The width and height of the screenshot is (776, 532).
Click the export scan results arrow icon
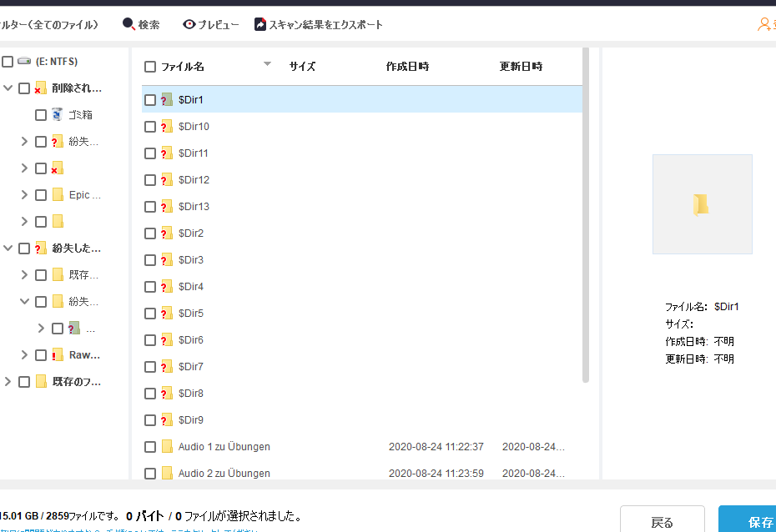(x=260, y=24)
